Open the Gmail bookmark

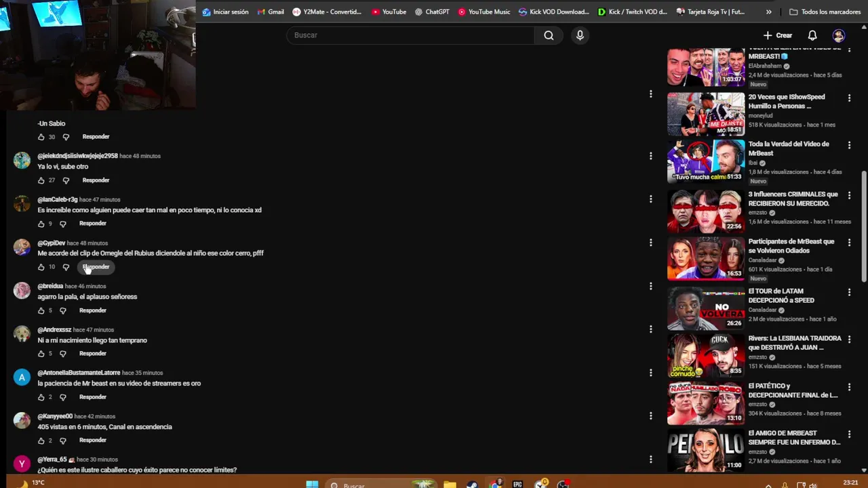click(271, 12)
